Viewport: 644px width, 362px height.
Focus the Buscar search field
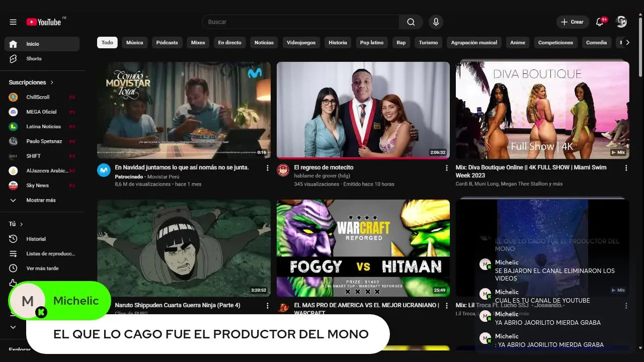pos(301,22)
